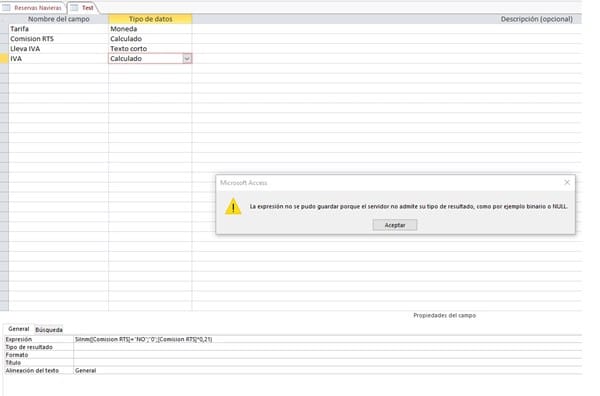Click the Título property field
Viewport: 600px width, 396px height.
click(x=328, y=363)
